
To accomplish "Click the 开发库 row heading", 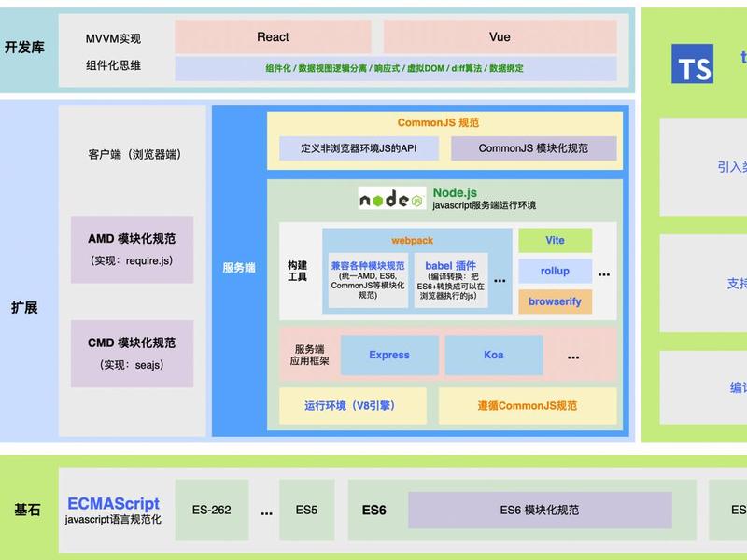I will coord(24,48).
